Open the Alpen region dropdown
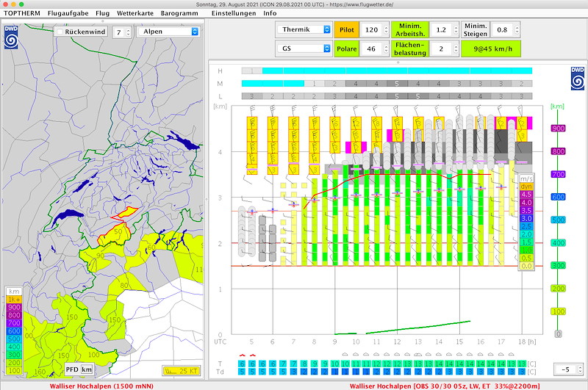 [168, 32]
